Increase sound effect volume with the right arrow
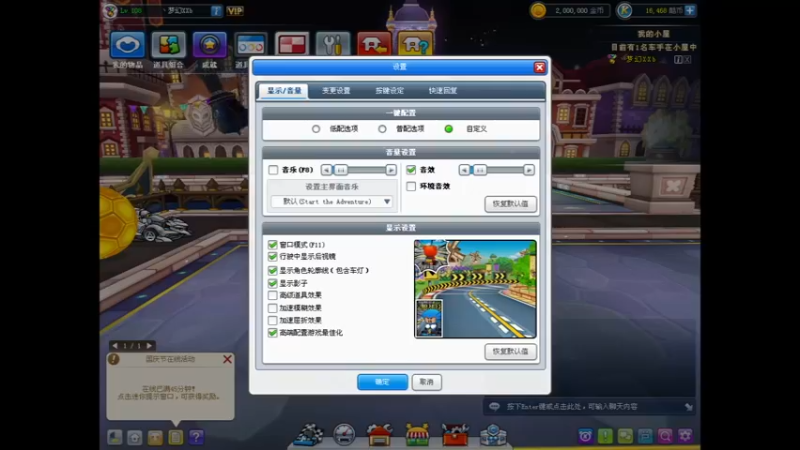The height and width of the screenshot is (450, 800). [529, 170]
